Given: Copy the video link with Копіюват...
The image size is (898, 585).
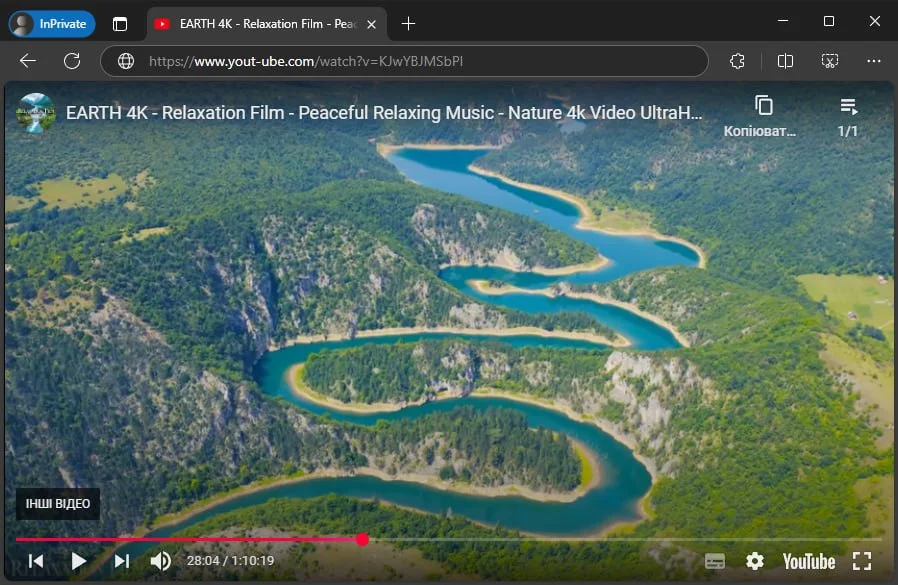Looking at the screenshot, I should [x=760, y=117].
